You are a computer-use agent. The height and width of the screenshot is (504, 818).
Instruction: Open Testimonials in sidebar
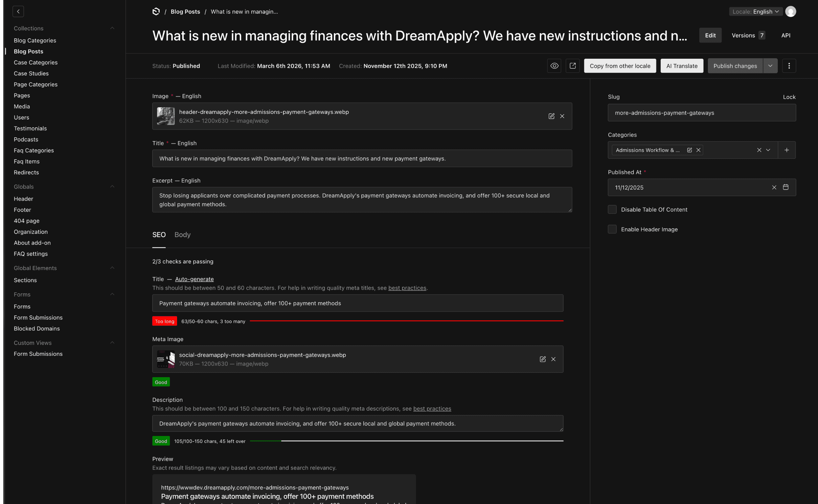[x=30, y=128]
